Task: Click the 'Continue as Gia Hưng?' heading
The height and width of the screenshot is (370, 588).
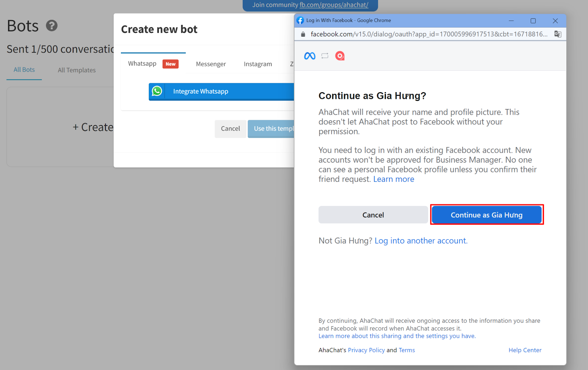Action: [x=372, y=96]
